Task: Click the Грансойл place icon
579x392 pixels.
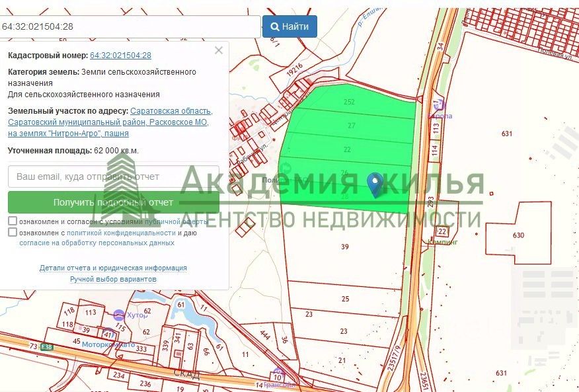Action: [x=278, y=373]
